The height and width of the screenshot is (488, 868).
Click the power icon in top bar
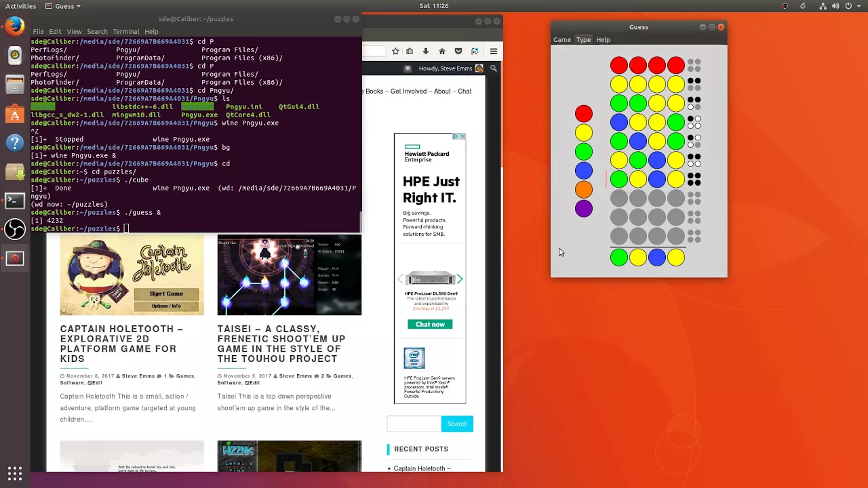(848, 6)
